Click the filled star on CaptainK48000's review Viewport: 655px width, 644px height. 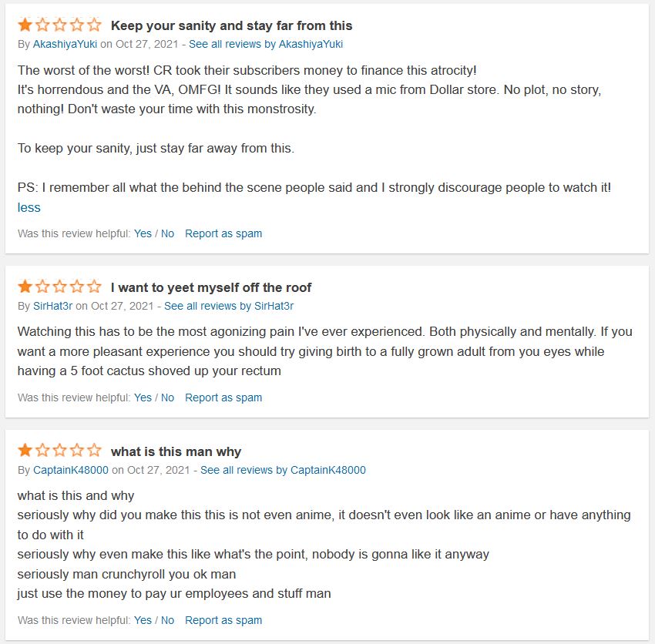[25, 451]
